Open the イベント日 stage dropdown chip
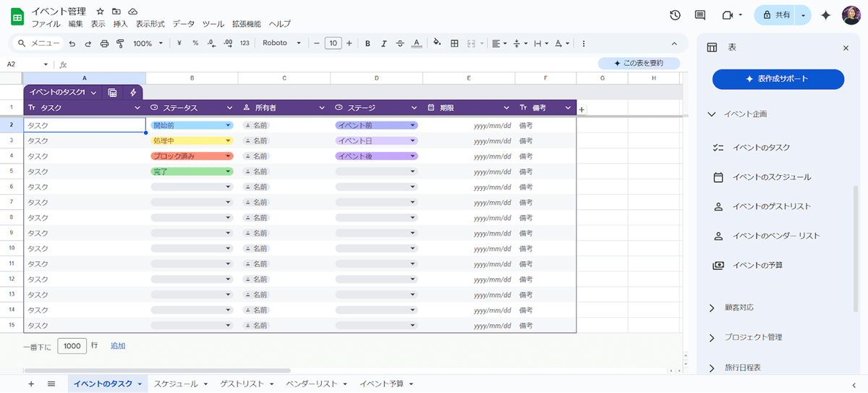The image size is (868, 393). click(x=377, y=140)
